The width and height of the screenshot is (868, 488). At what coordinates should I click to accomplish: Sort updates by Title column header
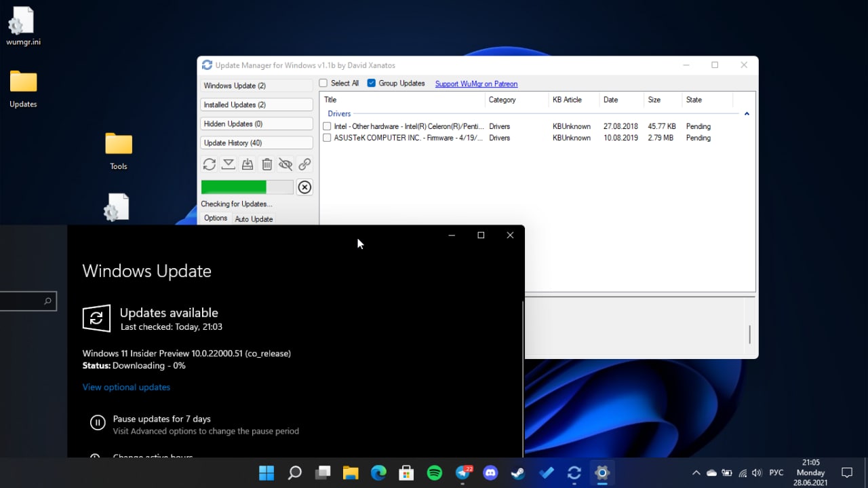pyautogui.click(x=403, y=100)
